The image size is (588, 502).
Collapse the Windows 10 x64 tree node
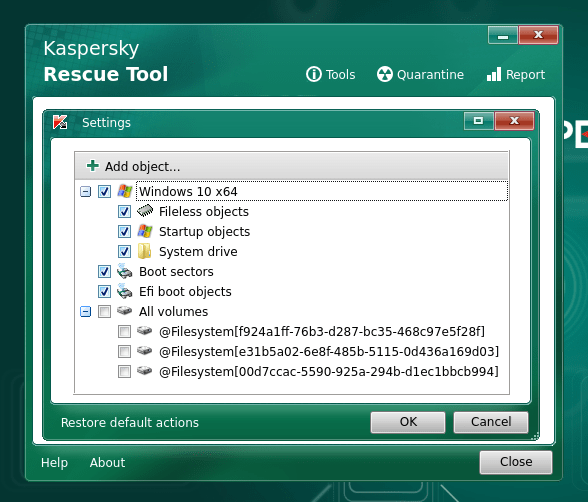[86, 192]
